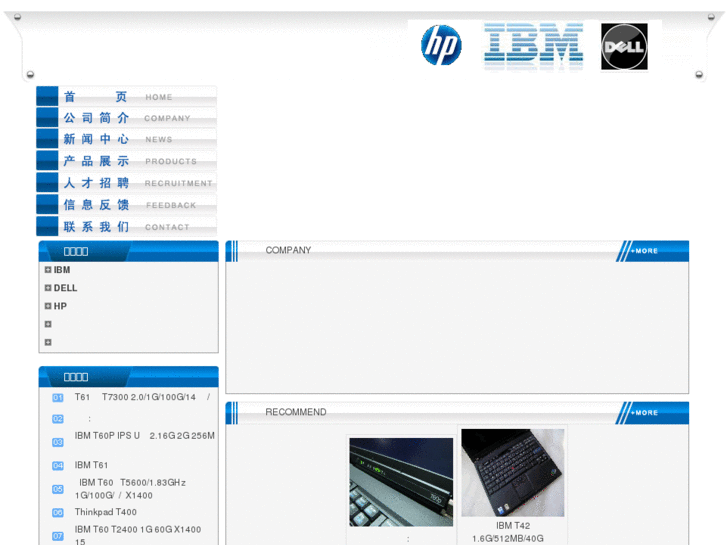Expand the HP category plus icon
Image resolution: width=727 pixels, height=545 pixels.
click(48, 306)
